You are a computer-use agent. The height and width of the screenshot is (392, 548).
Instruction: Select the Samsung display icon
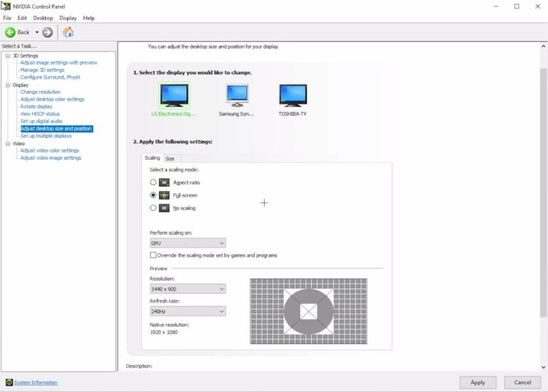coord(237,96)
